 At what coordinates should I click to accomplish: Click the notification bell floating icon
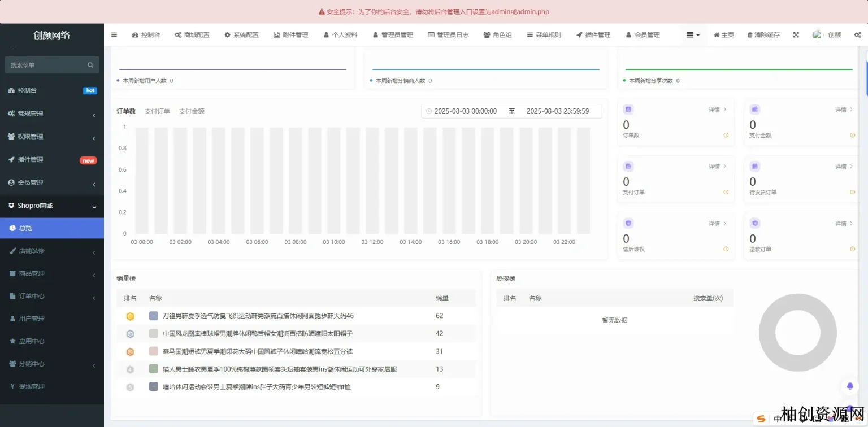849,386
